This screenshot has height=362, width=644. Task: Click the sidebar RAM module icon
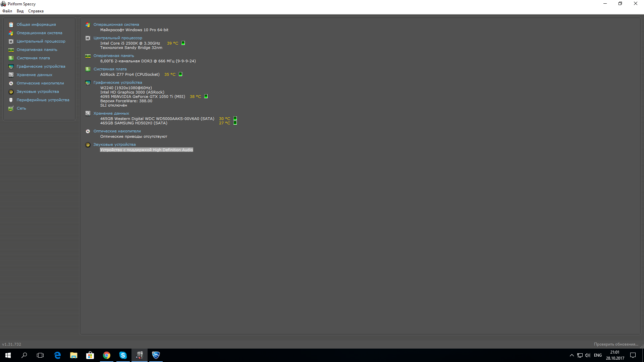click(11, 50)
